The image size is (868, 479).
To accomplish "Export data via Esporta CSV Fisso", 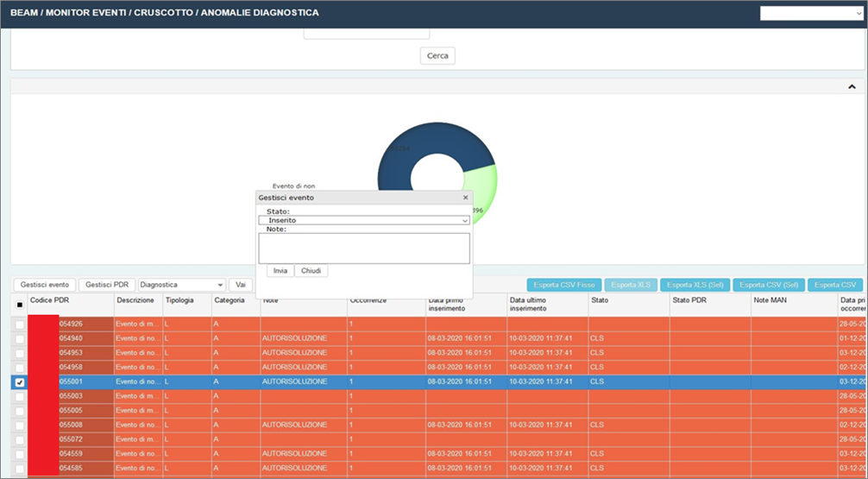I will [563, 285].
